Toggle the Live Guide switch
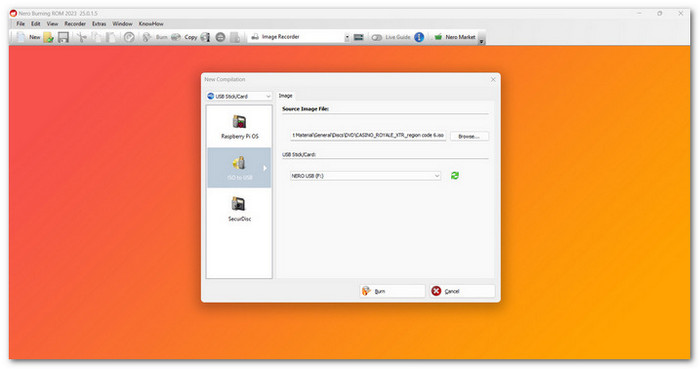The image size is (700, 369). [x=391, y=37]
